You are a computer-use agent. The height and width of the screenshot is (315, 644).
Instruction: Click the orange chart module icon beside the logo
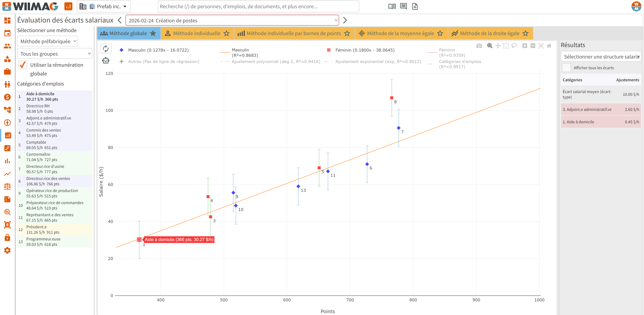pyautogui.click(x=68, y=7)
